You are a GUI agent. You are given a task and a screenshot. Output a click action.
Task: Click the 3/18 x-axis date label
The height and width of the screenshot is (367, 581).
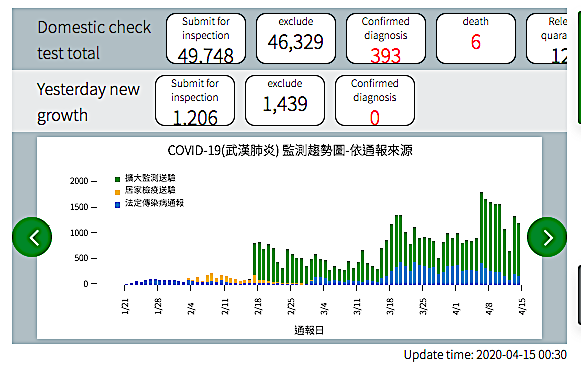[x=390, y=306]
